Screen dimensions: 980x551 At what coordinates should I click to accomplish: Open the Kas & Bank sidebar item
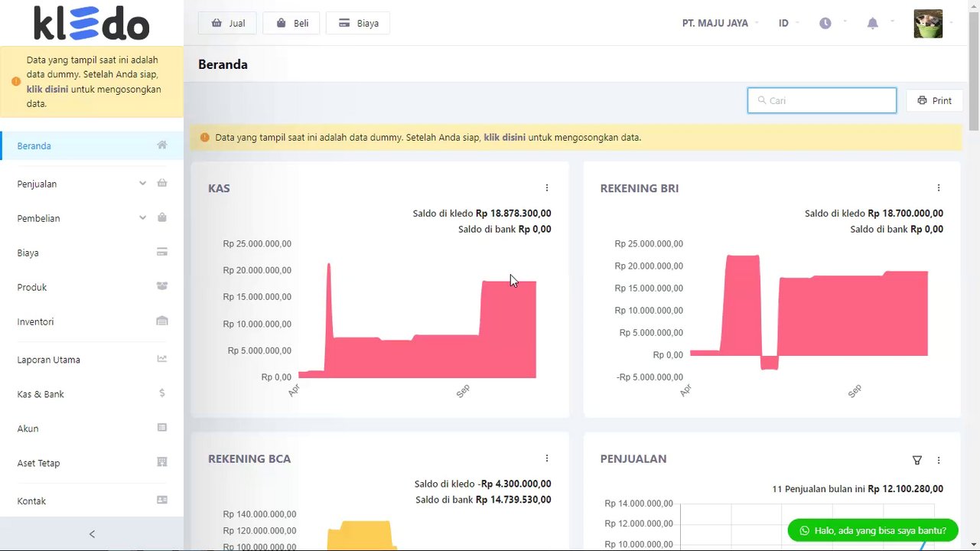coord(92,394)
